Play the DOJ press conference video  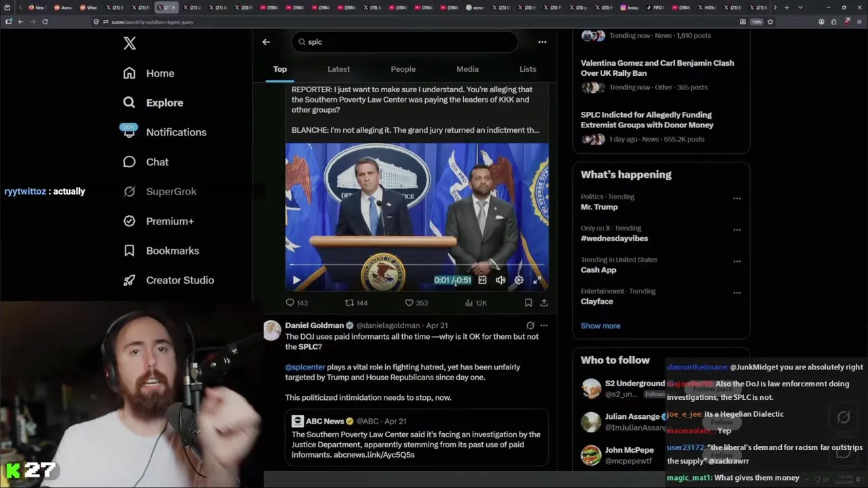[296, 280]
